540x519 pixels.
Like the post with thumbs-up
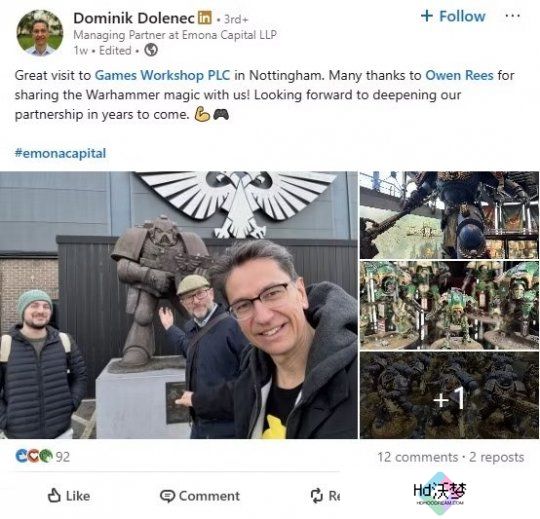(x=69, y=496)
